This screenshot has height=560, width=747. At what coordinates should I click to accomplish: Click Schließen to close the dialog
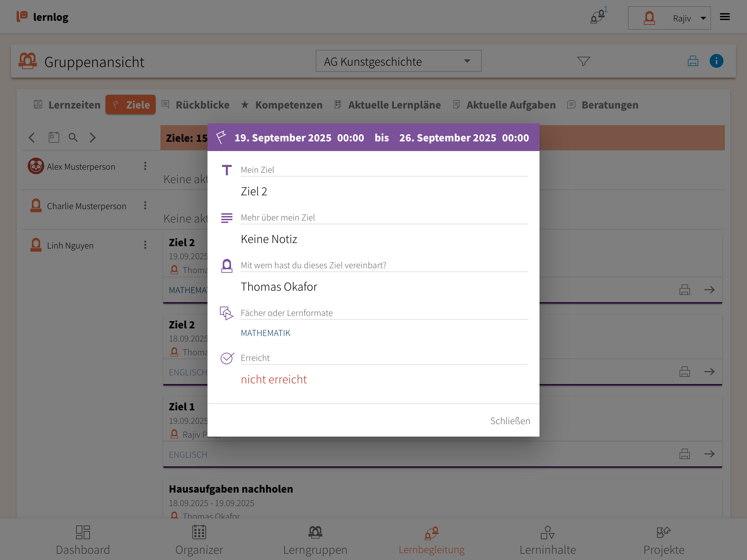[x=510, y=421]
